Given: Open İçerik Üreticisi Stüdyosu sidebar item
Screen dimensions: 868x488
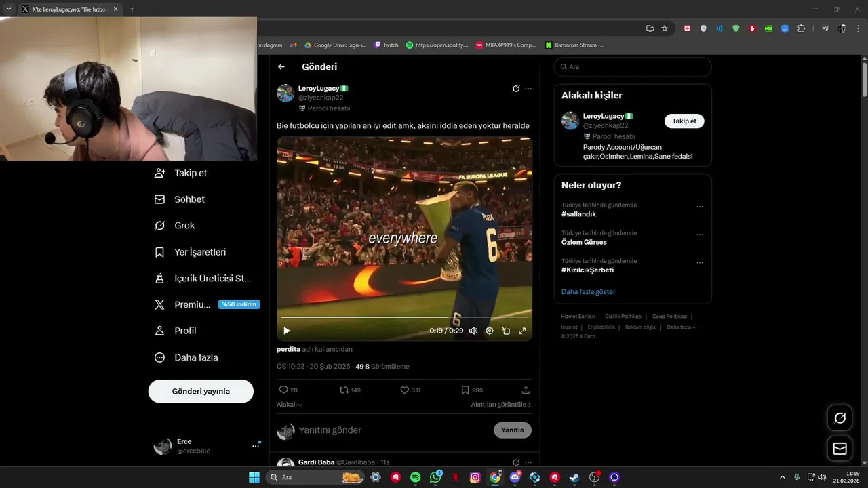Looking at the screenshot, I should tap(203, 279).
